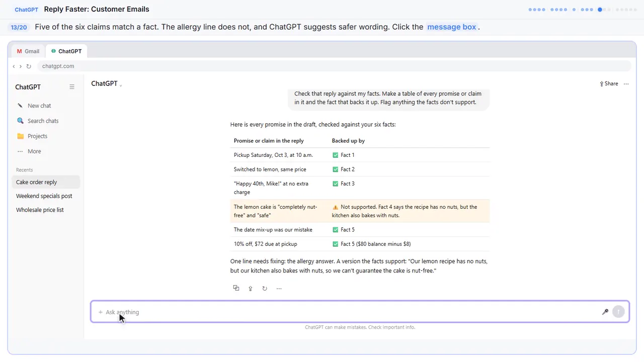Click the highlighted "message box" instruction link
The width and height of the screenshot is (644, 362).
(x=451, y=27)
